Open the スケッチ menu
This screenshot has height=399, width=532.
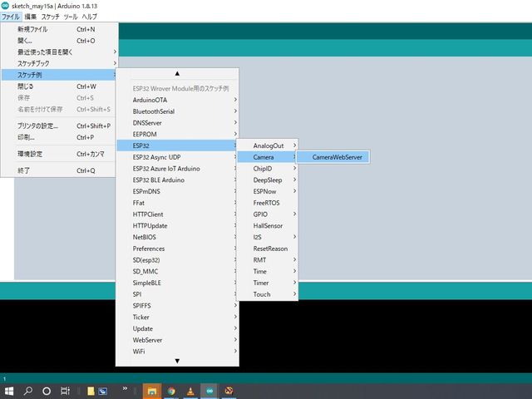[x=50, y=17]
